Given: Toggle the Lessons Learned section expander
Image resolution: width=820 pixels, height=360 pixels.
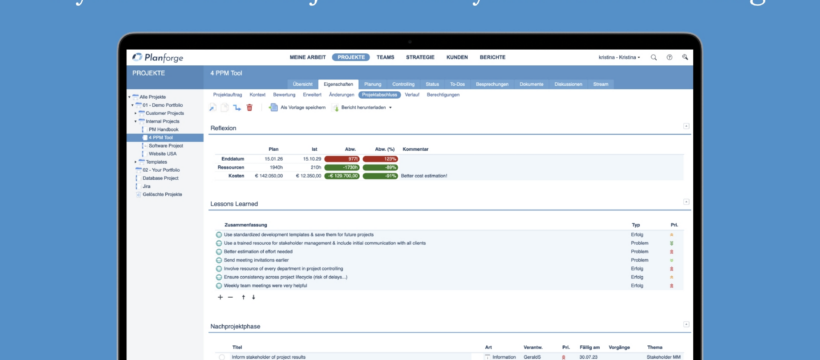Looking at the screenshot, I should pos(686,202).
